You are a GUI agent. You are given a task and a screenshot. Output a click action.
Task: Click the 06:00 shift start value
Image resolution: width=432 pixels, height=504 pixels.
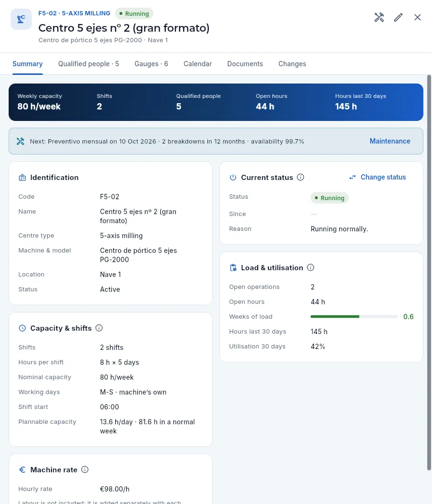coord(109,407)
